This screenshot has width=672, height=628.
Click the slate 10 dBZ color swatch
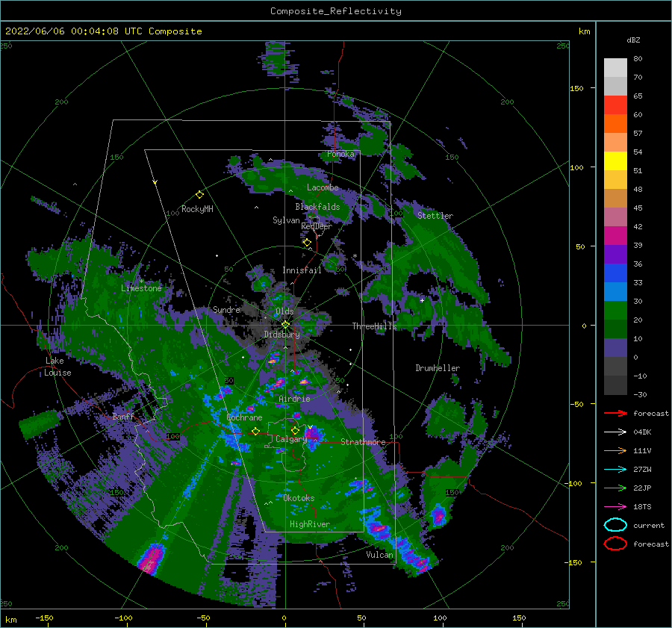click(x=615, y=348)
